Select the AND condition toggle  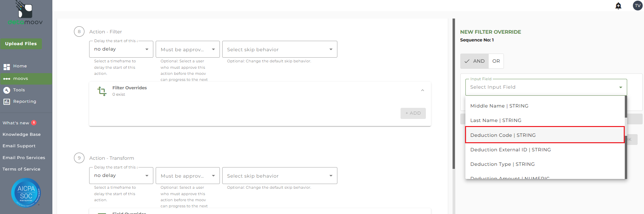pos(474,61)
